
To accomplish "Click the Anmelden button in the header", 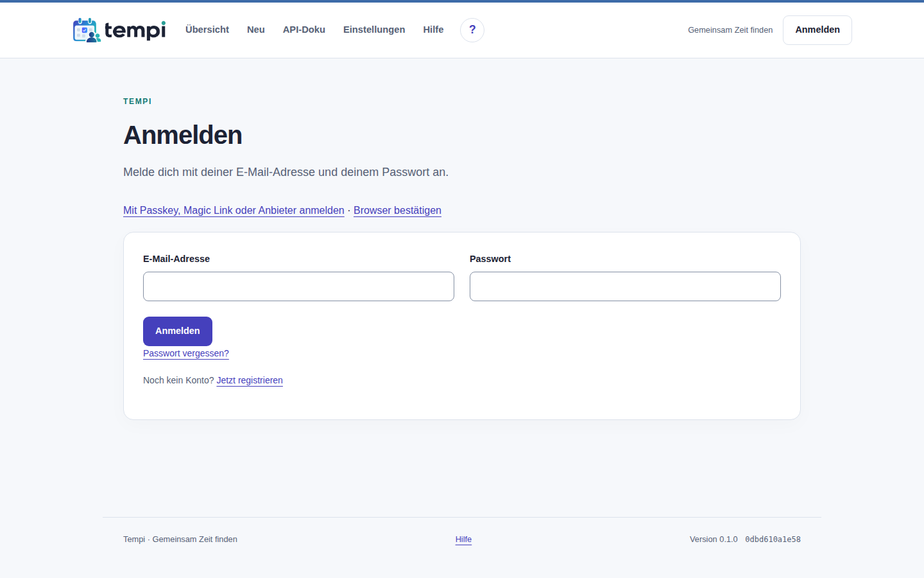I will [817, 30].
